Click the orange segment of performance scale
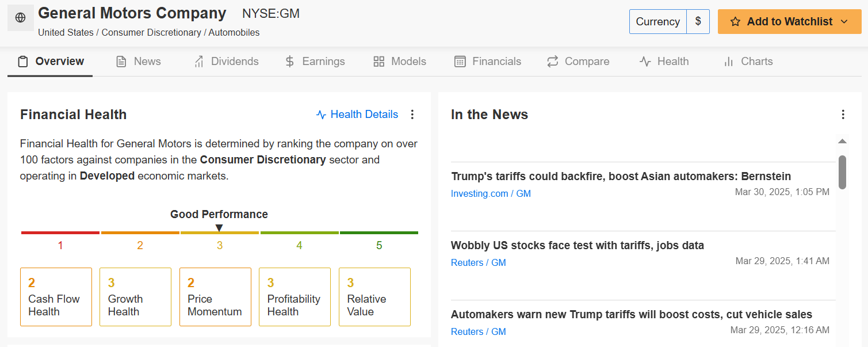The height and width of the screenshot is (347, 868). tap(140, 232)
